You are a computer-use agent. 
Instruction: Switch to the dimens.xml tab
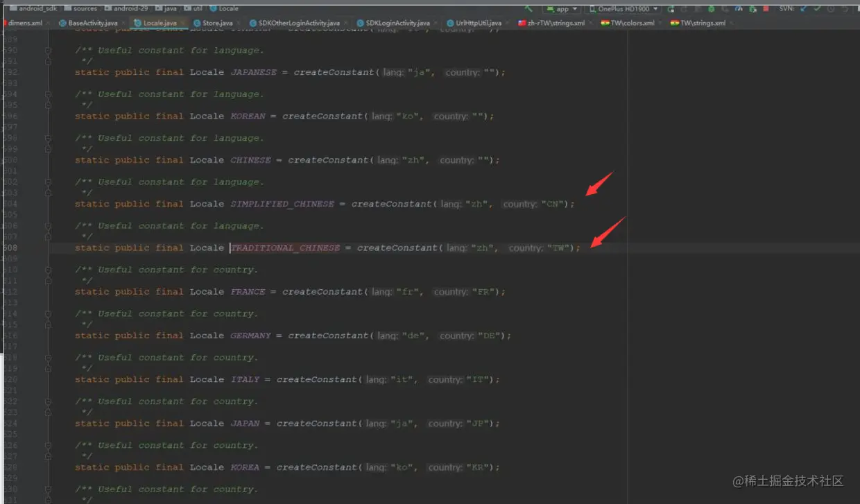point(25,23)
